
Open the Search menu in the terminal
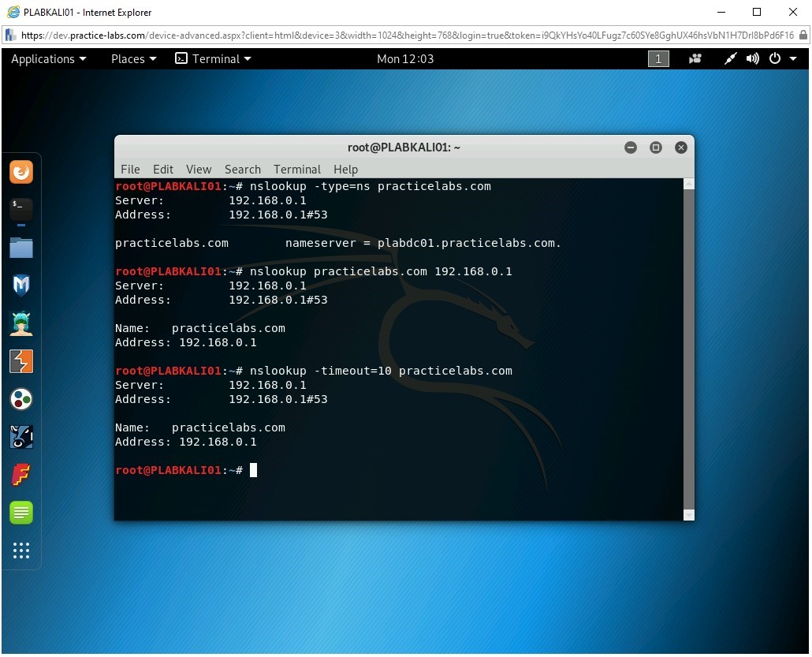pyautogui.click(x=242, y=169)
